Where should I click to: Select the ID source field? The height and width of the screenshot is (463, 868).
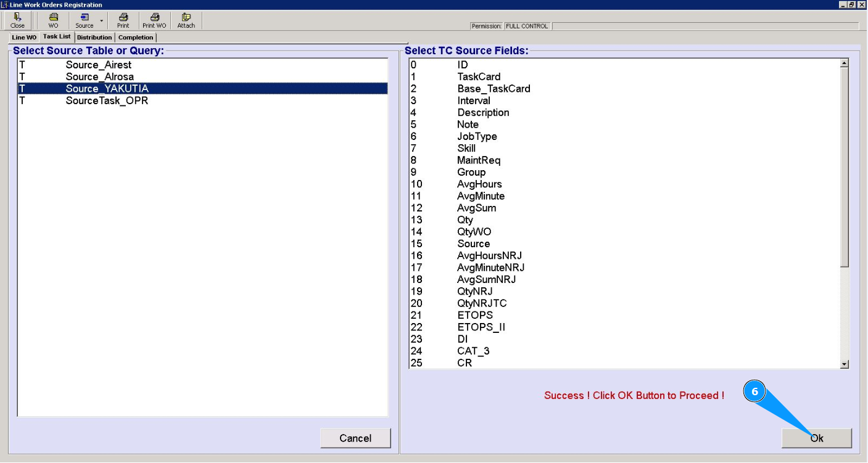[624, 65]
